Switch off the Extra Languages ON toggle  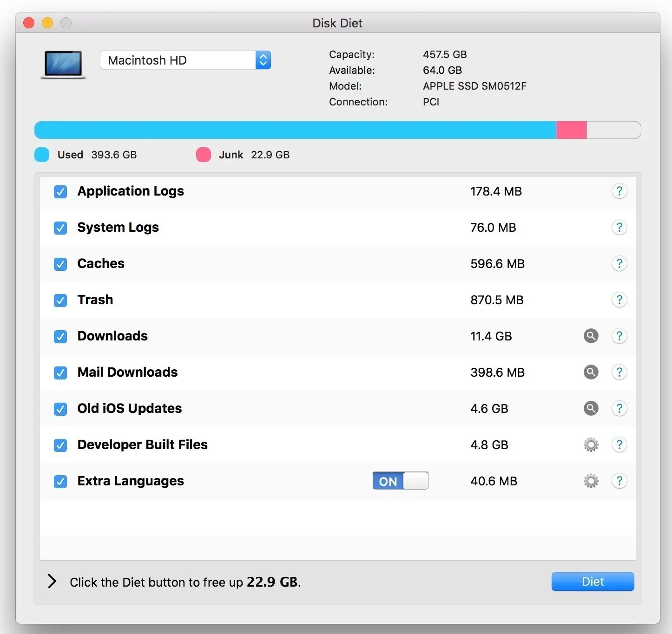400,481
